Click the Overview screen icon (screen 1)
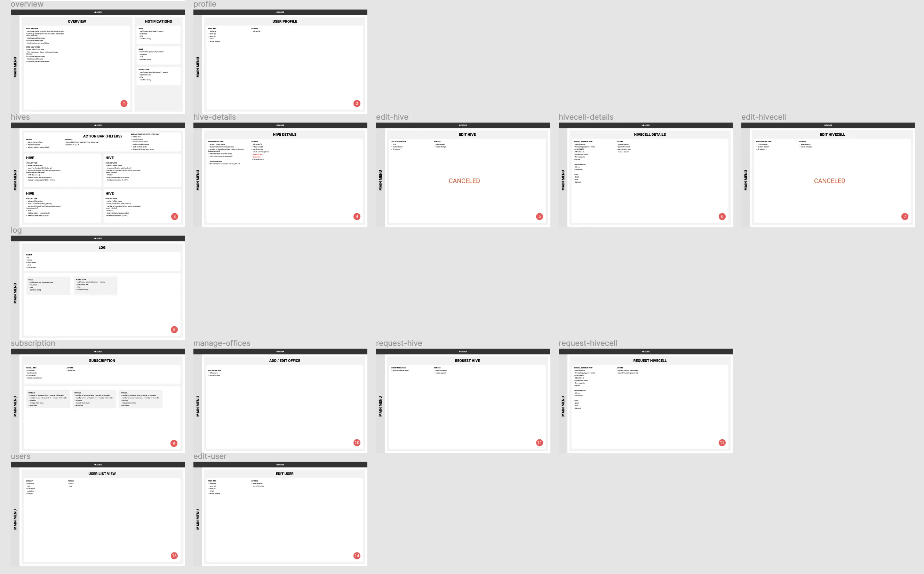924x574 pixels. pos(124,103)
